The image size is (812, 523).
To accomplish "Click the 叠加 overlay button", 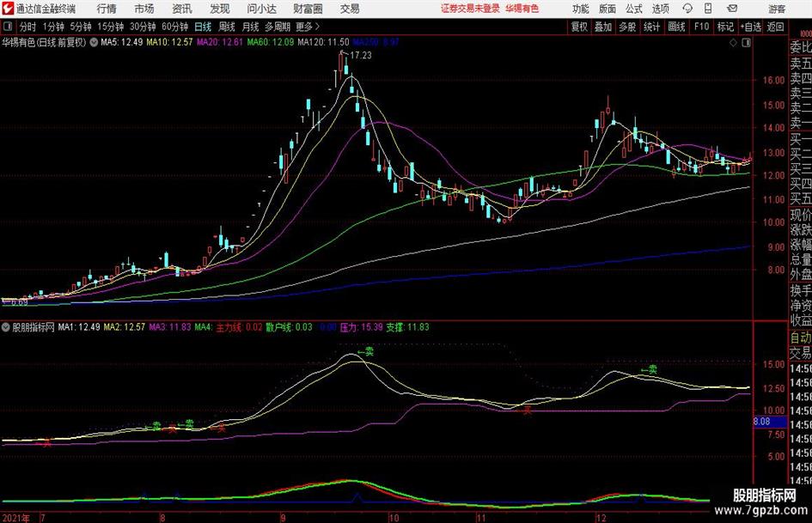I will tap(603, 27).
